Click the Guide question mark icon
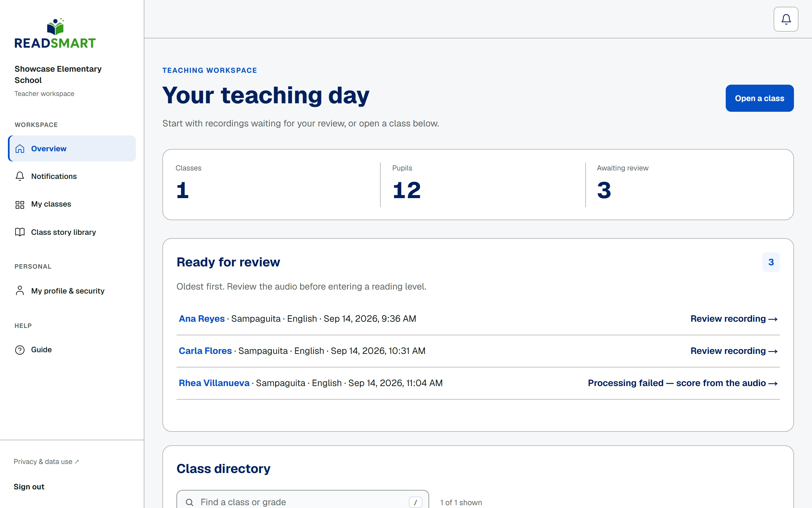812x508 pixels. click(x=20, y=350)
